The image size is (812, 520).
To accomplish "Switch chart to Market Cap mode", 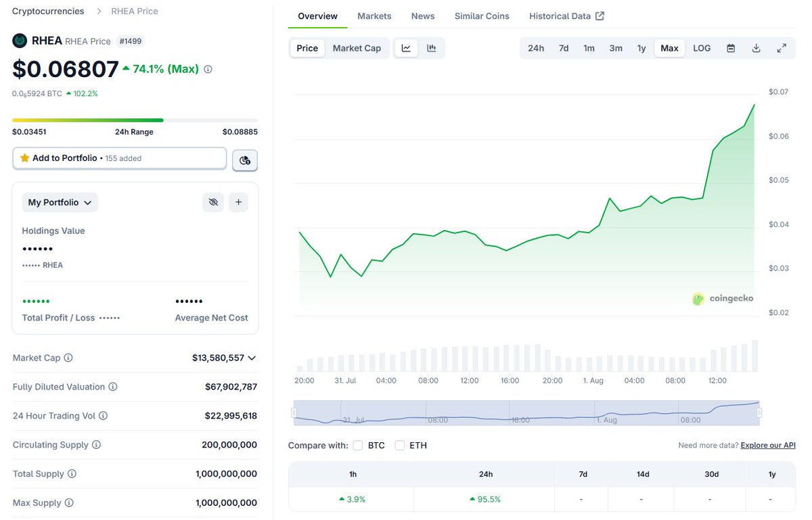I will [357, 48].
